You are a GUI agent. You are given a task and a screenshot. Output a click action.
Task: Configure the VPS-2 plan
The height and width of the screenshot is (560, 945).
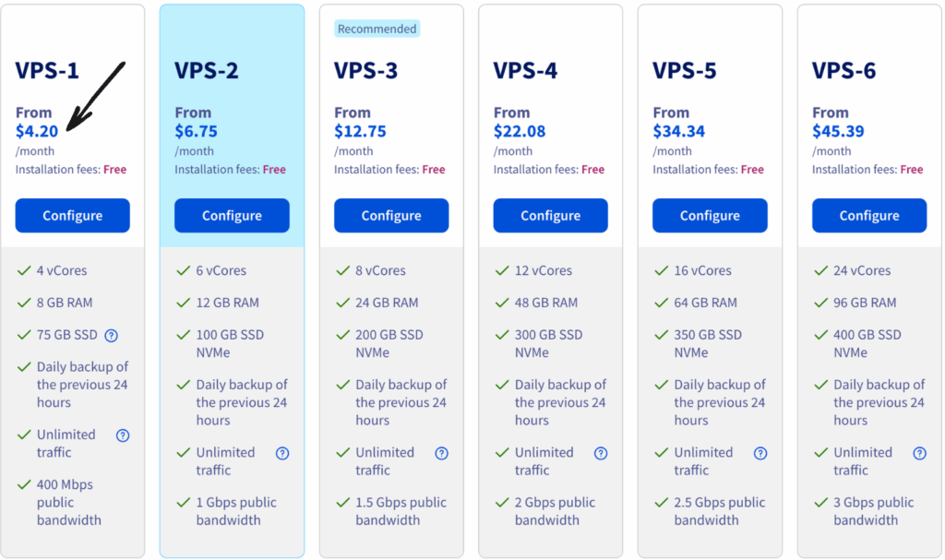[x=232, y=215]
